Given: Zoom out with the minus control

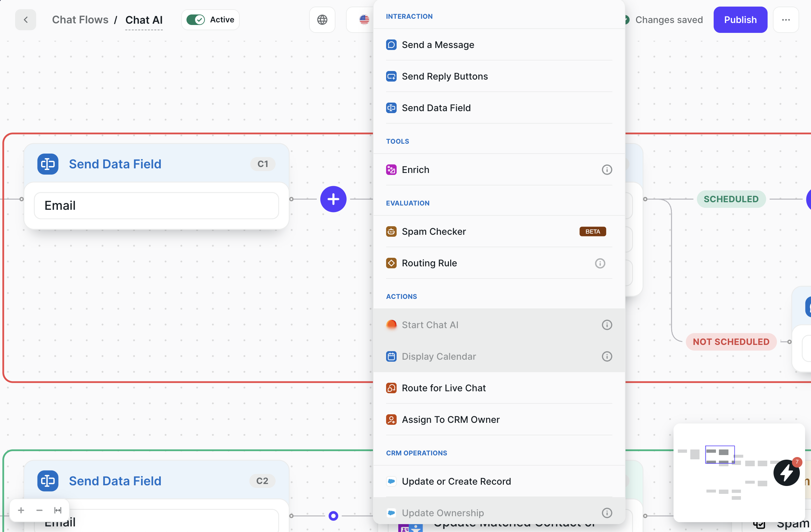Looking at the screenshot, I should pos(39,510).
